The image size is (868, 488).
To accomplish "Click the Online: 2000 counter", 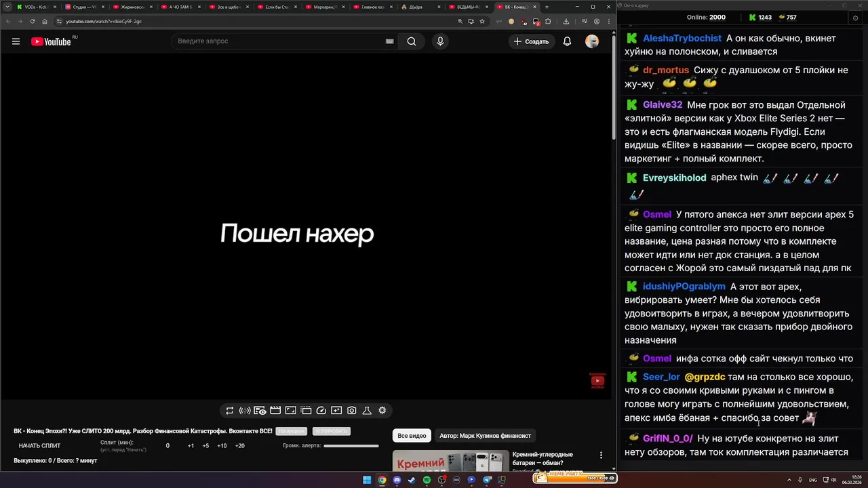I will tap(706, 18).
